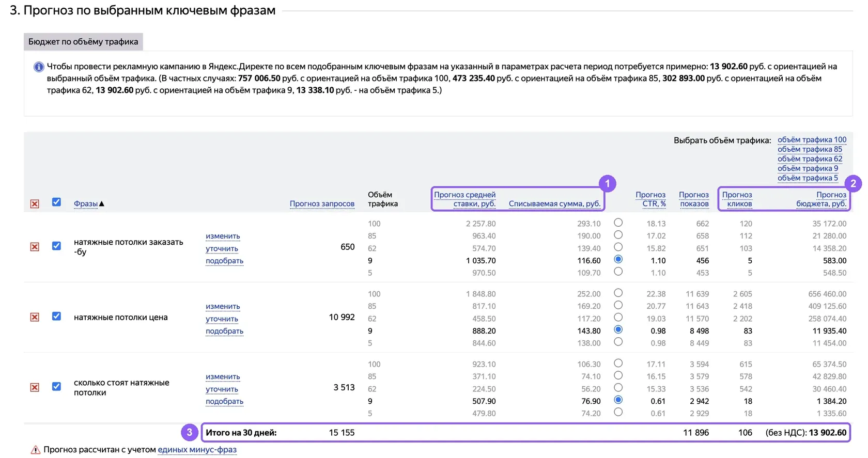Image resolution: width=868 pixels, height=458 pixels.
Task: Select traffic volume 100 radio for 'заказать -бу'
Action: tap(618, 223)
